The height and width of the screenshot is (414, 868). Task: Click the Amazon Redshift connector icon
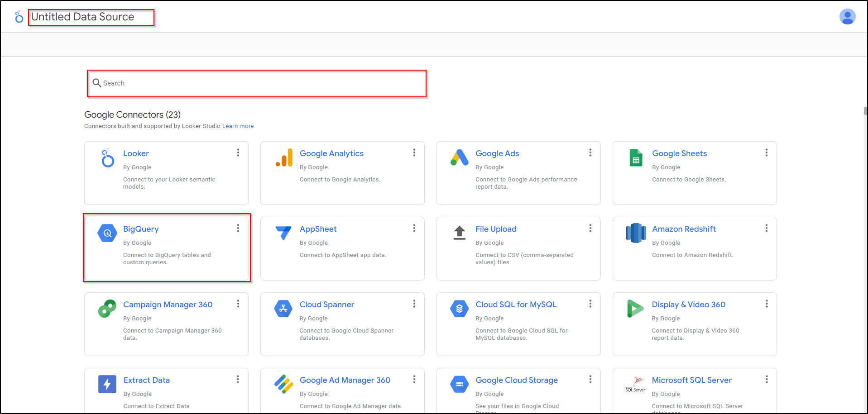(x=636, y=233)
